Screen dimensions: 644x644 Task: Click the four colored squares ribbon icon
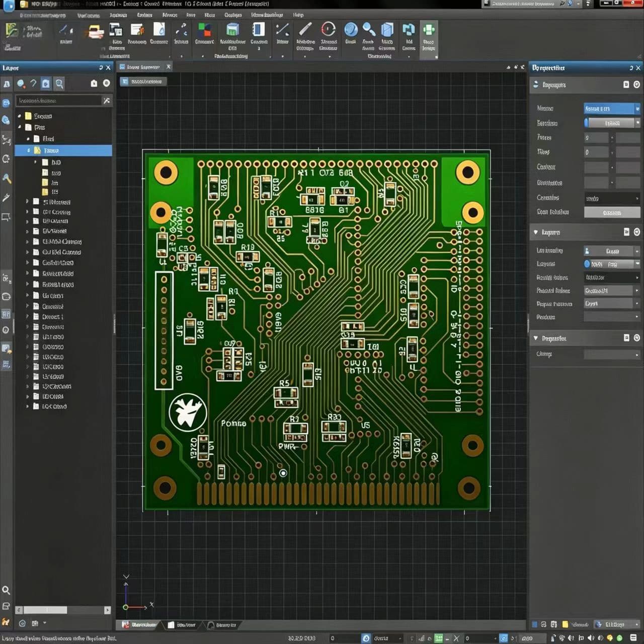click(204, 30)
